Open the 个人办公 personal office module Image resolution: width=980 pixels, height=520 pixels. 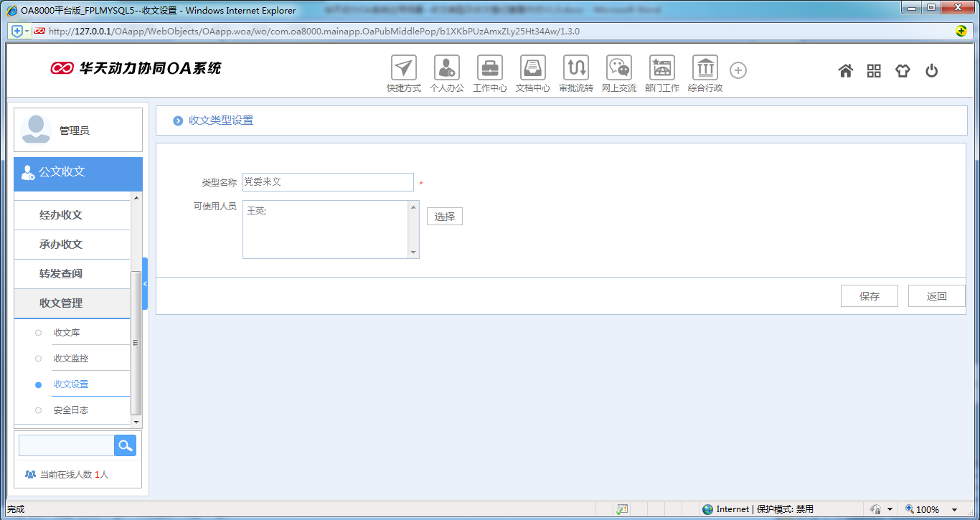coord(446,70)
